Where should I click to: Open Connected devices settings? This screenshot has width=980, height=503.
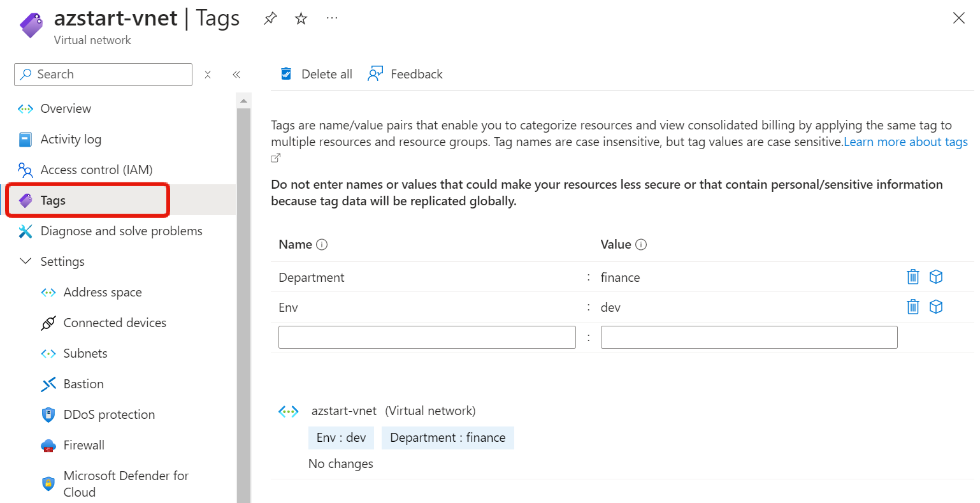click(x=115, y=323)
